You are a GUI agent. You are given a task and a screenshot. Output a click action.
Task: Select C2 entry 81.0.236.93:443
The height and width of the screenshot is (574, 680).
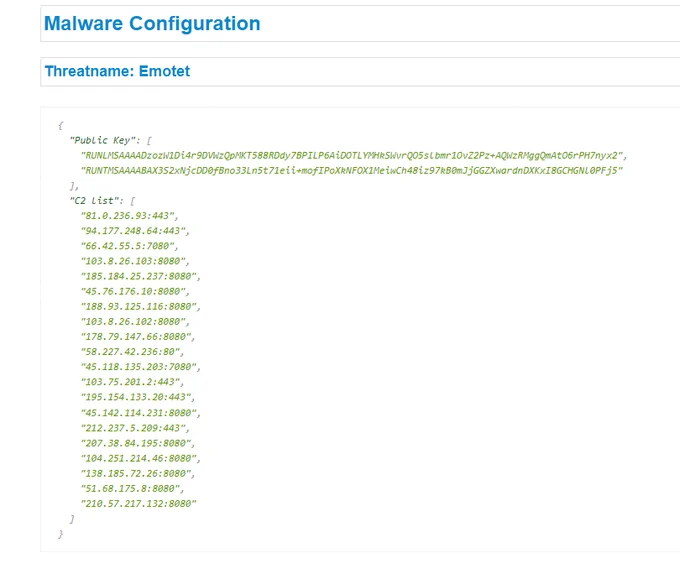pos(127,215)
